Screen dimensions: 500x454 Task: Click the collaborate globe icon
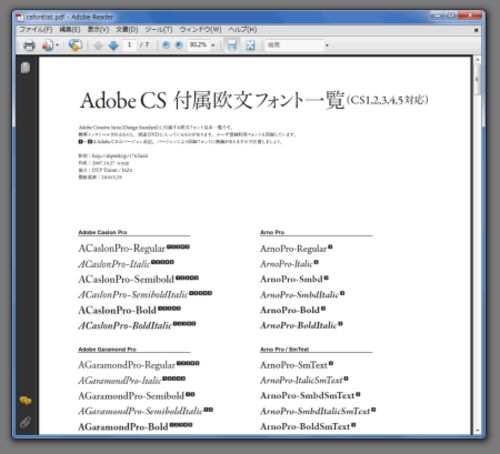[x=75, y=45]
